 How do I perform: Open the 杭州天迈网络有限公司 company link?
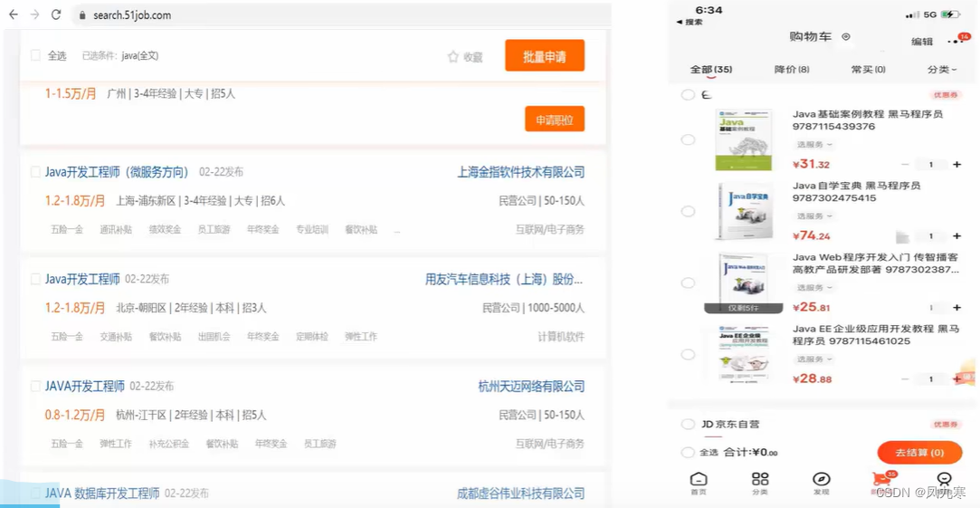[x=531, y=386]
